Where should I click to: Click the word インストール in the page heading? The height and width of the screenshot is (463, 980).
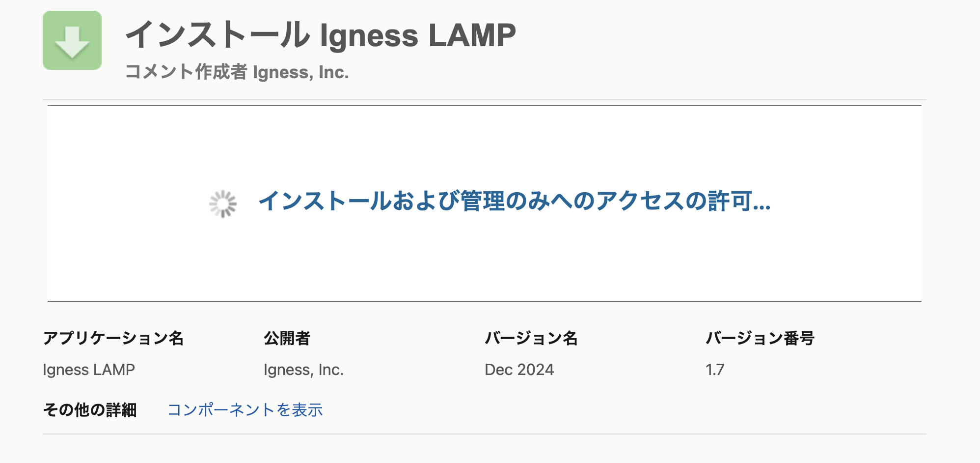(218, 35)
